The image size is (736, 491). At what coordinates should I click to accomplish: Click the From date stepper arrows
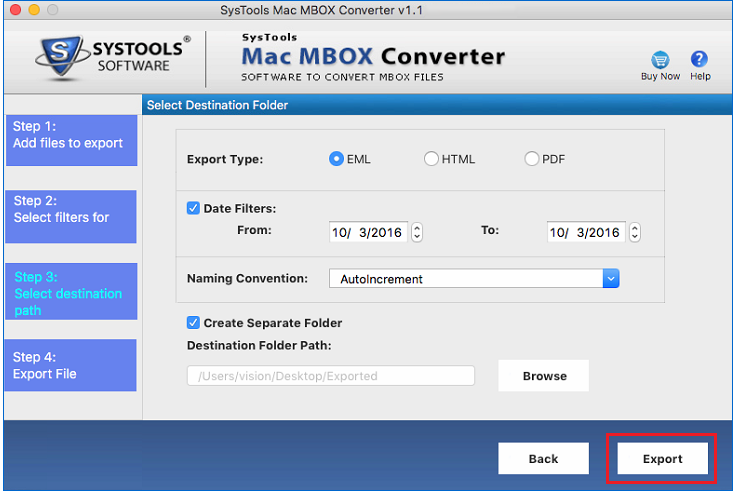(417, 232)
